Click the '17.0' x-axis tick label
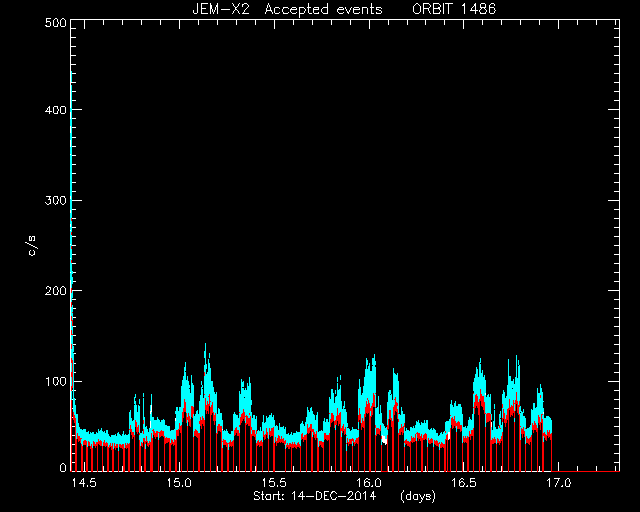 [558, 483]
